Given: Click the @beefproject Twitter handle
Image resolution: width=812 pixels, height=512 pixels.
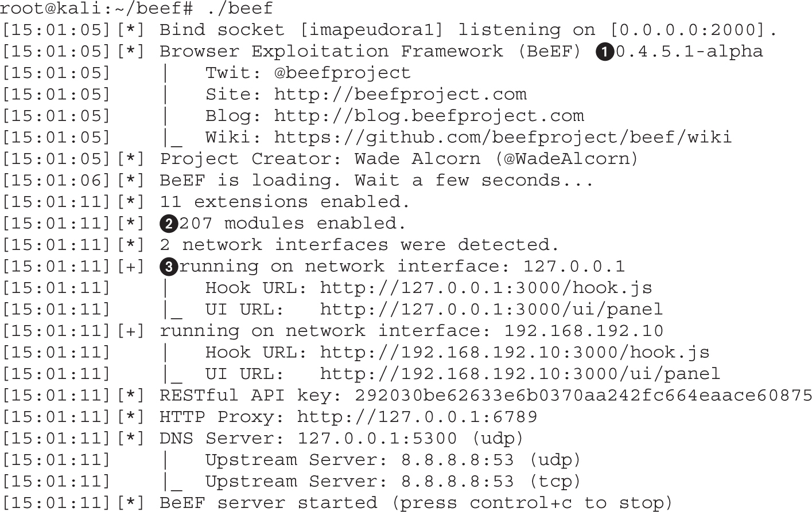Looking at the screenshot, I should tap(343, 73).
